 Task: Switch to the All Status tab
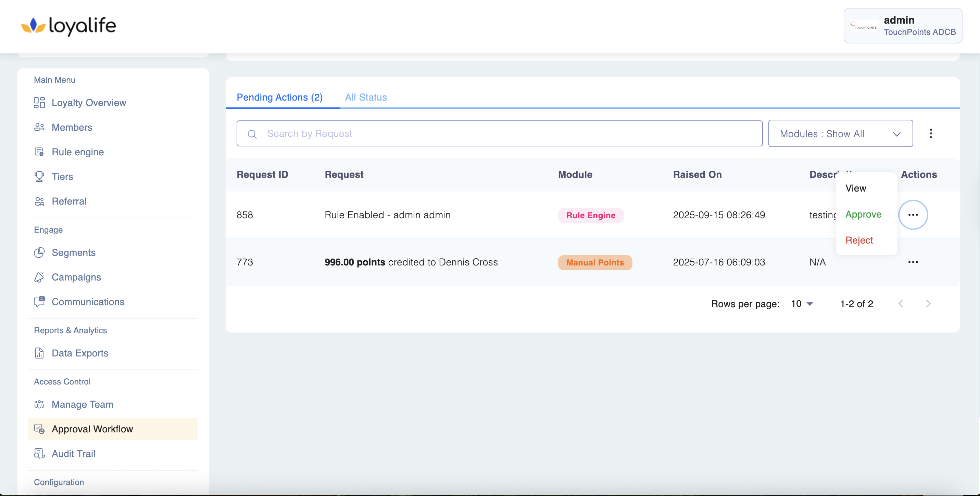tap(366, 97)
